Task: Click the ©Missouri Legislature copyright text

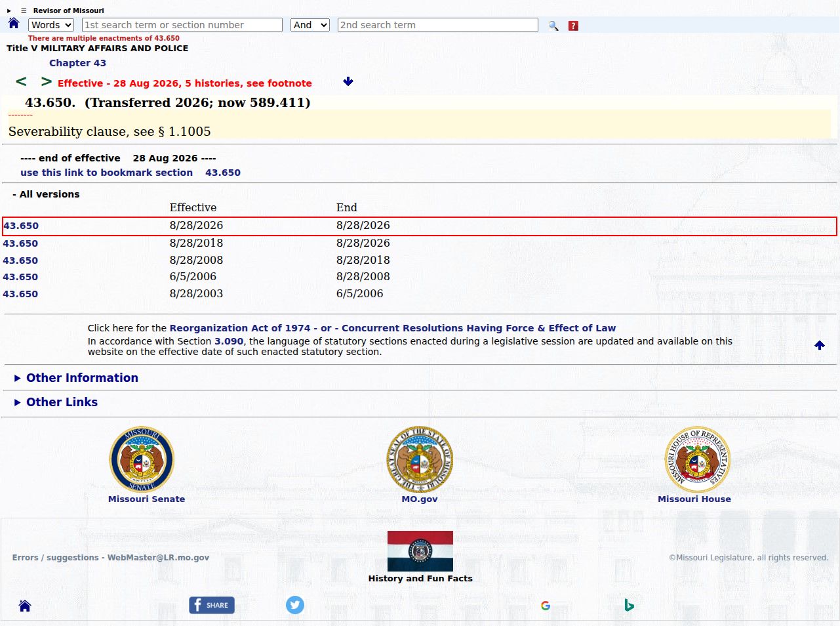Action: [x=748, y=558]
